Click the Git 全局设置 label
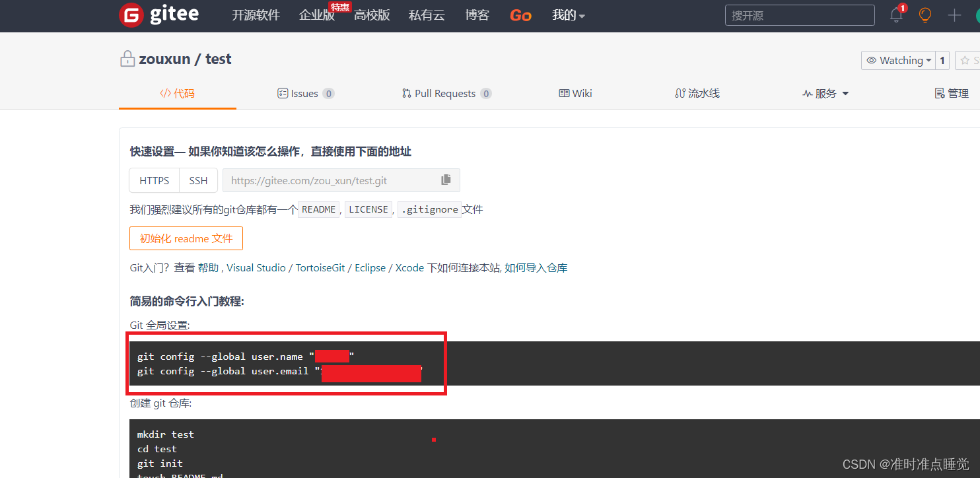 click(160, 325)
